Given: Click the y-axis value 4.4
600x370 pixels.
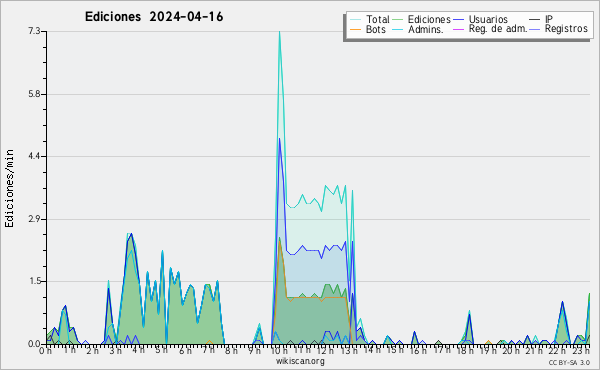Looking at the screenshot, I should point(34,156).
